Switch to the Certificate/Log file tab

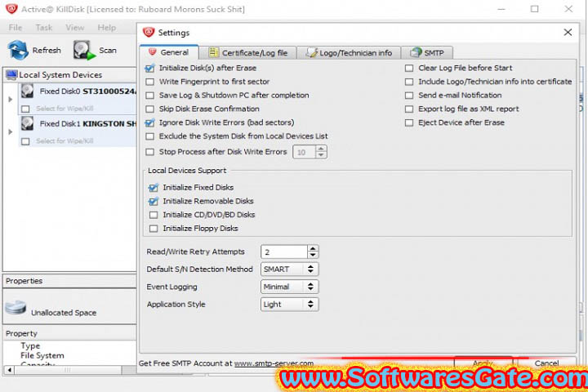point(248,53)
